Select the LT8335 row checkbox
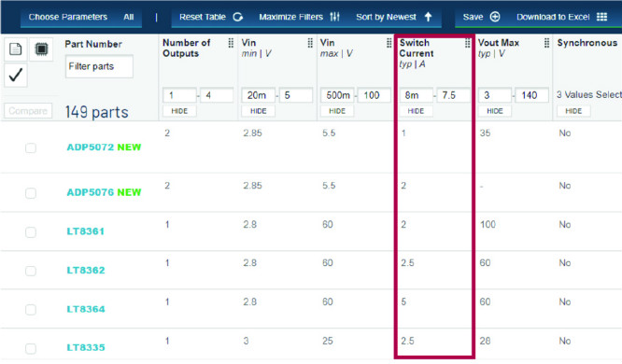Image resolution: width=622 pixels, height=364 pixels. point(31,348)
